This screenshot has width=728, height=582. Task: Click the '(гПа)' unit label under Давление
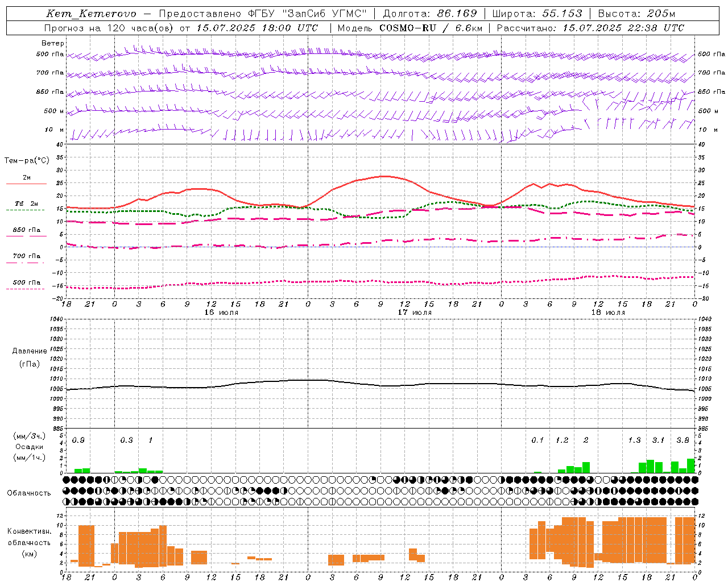[30, 364]
